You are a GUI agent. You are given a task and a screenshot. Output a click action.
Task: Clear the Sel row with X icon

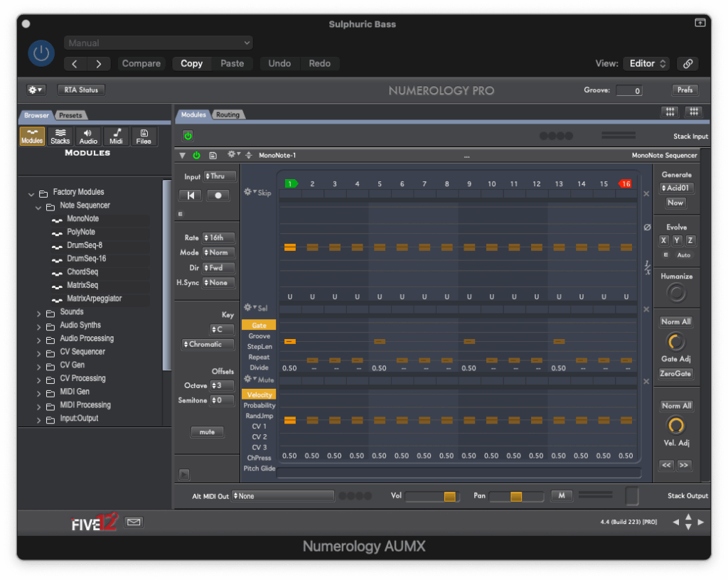[646, 309]
